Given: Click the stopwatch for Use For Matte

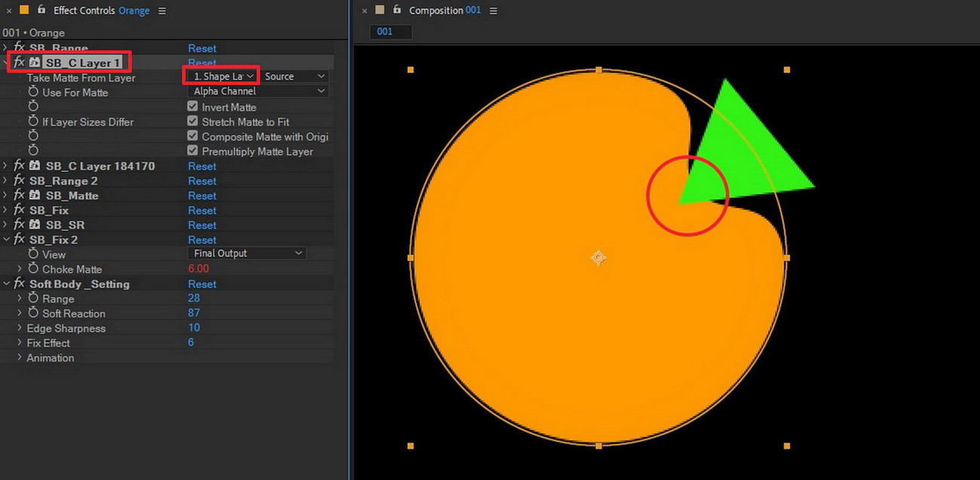Looking at the screenshot, I should (33, 92).
